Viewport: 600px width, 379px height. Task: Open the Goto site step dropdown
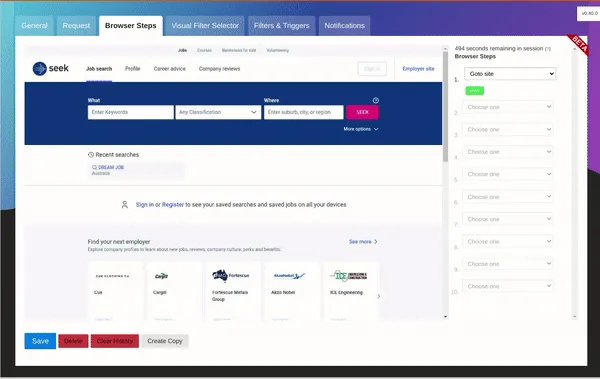[510, 74]
